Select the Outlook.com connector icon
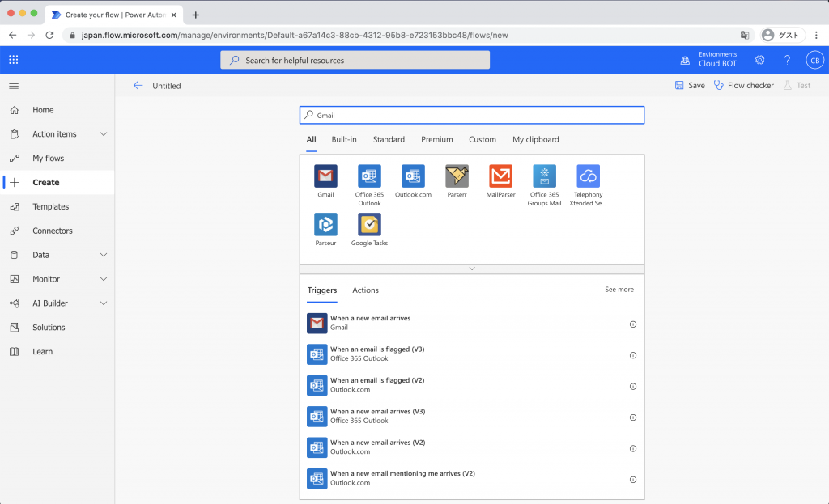 [413, 176]
